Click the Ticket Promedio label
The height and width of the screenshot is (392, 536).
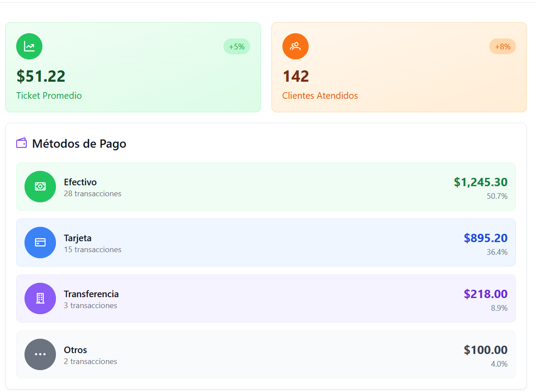(x=49, y=96)
